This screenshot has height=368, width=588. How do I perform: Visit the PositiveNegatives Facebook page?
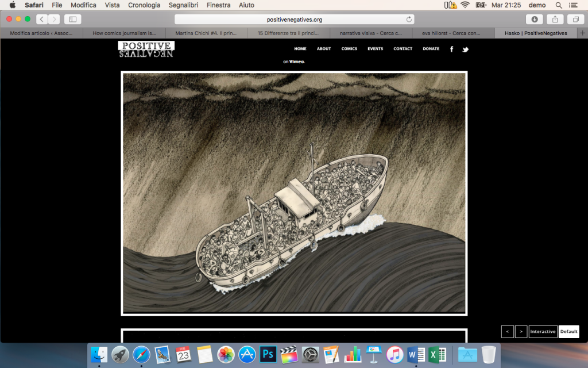point(451,49)
